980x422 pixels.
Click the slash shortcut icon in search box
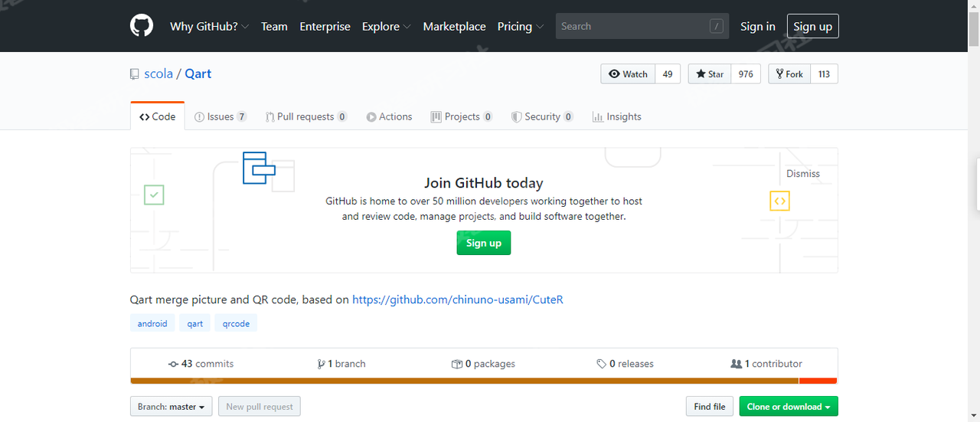click(717, 26)
